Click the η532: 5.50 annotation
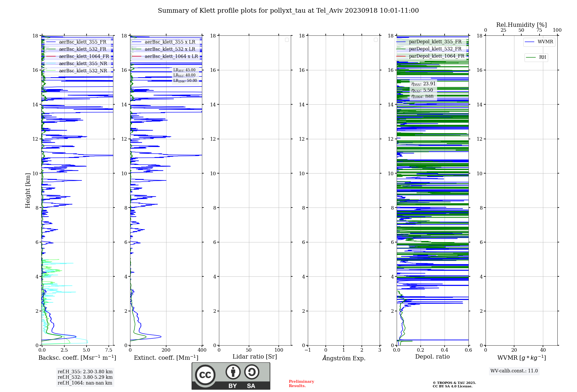 (422, 90)
